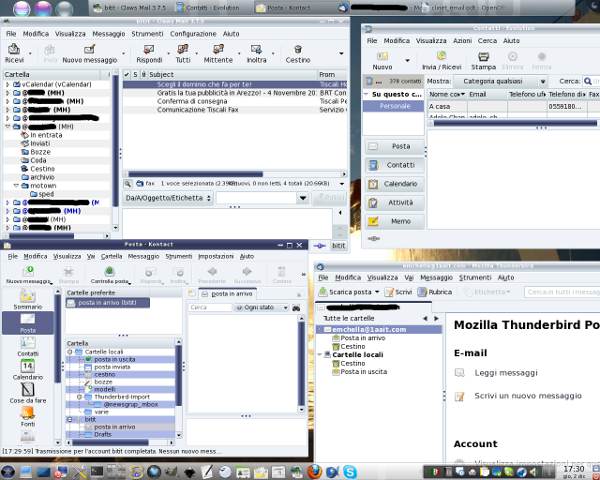Image resolution: width=600 pixels, height=480 pixels.
Task: Click Firefox icon in bottom taskbar
Action: pyautogui.click(x=315, y=472)
